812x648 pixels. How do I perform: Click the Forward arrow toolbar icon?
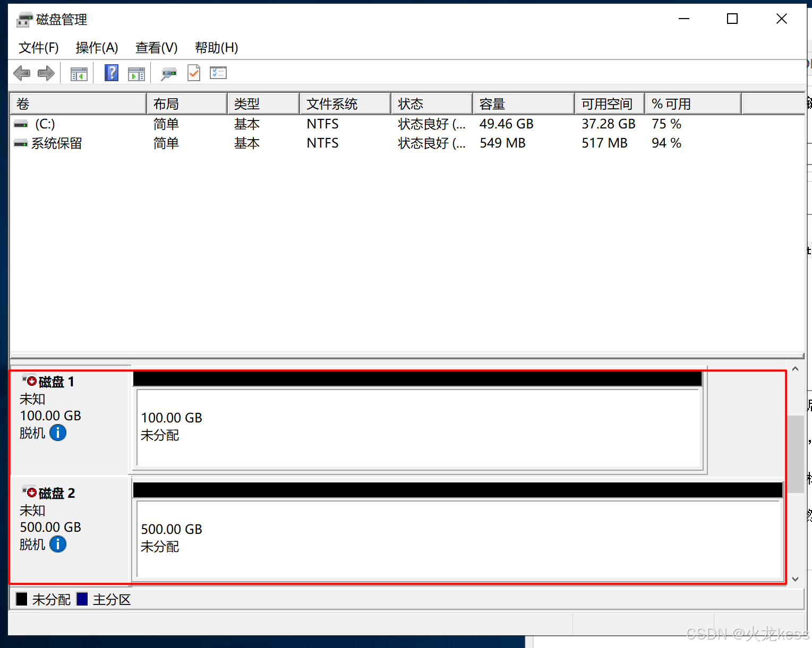(46, 73)
